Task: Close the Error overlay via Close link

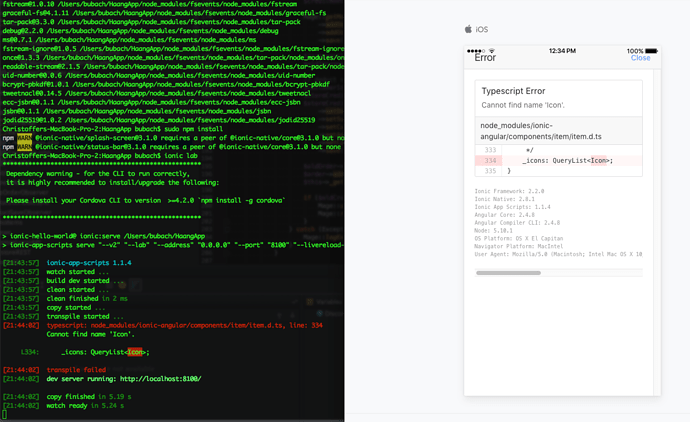Action: 640,58
